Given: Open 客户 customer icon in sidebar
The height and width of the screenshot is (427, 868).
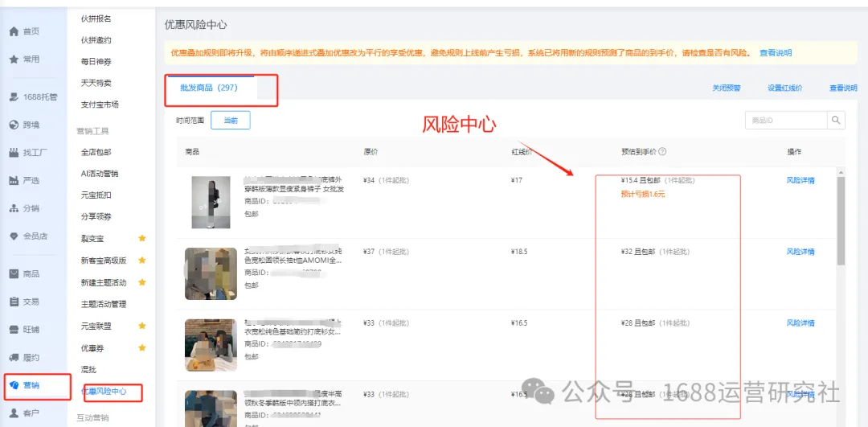Looking at the screenshot, I should (14, 413).
